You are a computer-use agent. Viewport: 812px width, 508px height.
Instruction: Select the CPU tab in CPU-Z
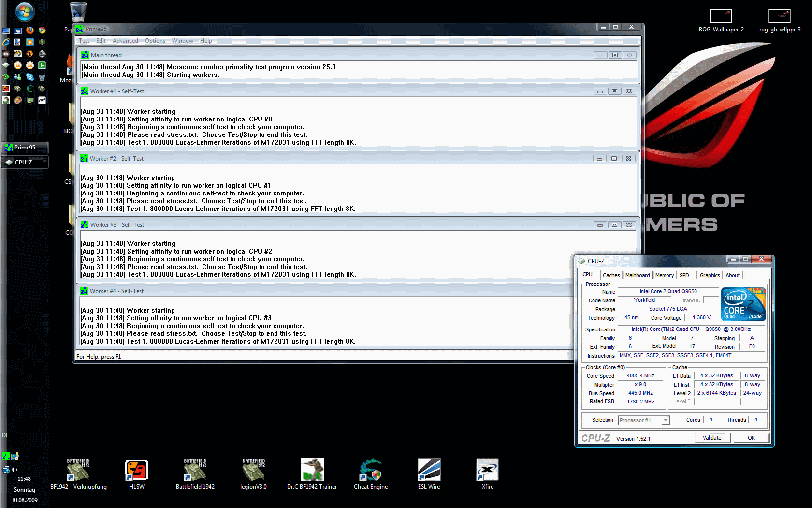pyautogui.click(x=588, y=275)
